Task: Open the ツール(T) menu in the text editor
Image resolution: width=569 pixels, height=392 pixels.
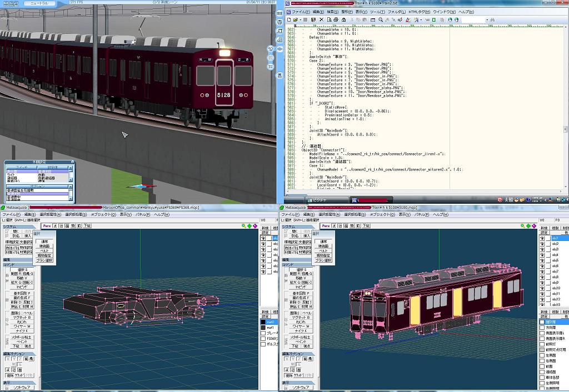Action: click(378, 12)
